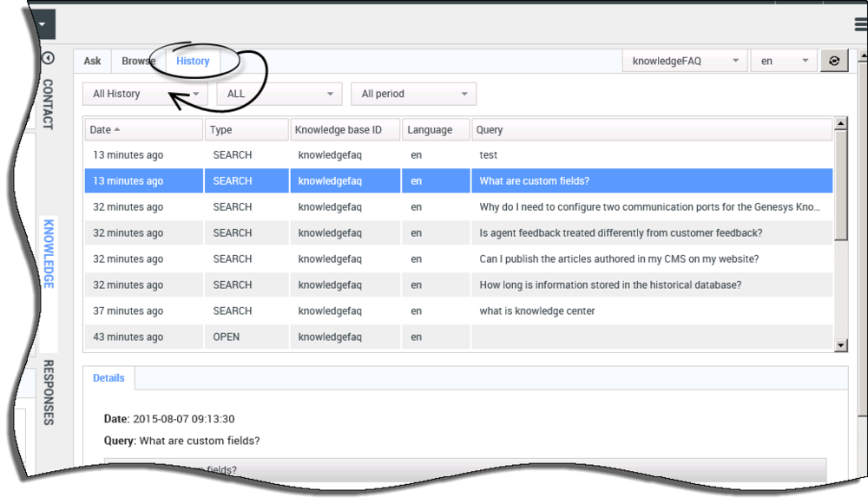Switch to the Browse tab
The width and height of the screenshot is (868, 504).
(x=138, y=61)
